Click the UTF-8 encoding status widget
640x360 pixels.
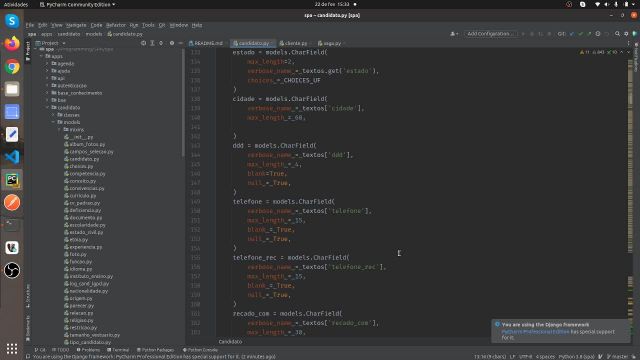tap(525, 357)
